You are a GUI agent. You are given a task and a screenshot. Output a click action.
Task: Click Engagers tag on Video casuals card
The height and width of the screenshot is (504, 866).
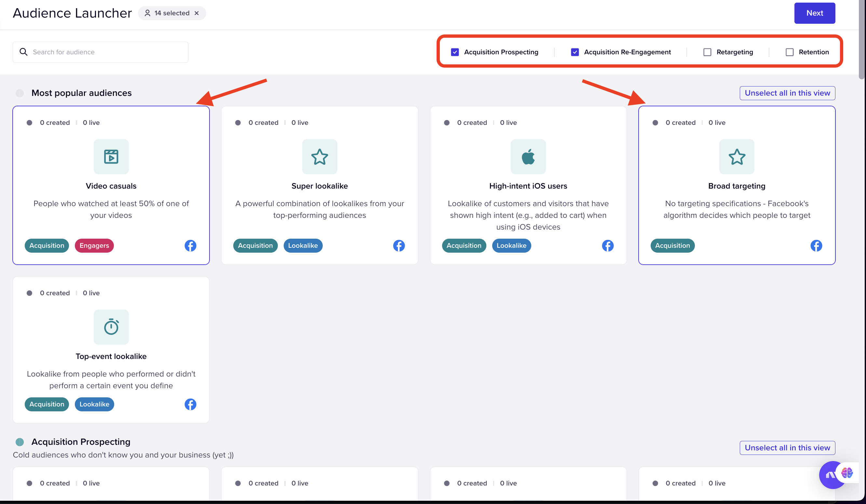pyautogui.click(x=94, y=245)
